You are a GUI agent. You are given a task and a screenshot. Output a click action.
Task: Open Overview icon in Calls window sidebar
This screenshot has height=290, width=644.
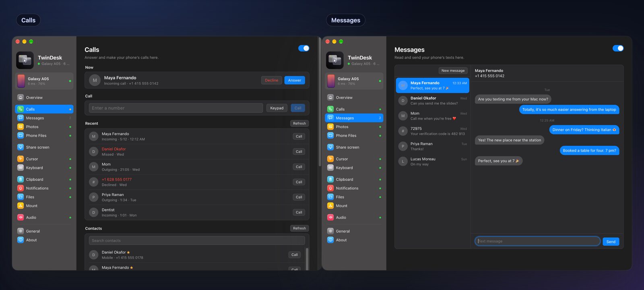pyautogui.click(x=21, y=97)
